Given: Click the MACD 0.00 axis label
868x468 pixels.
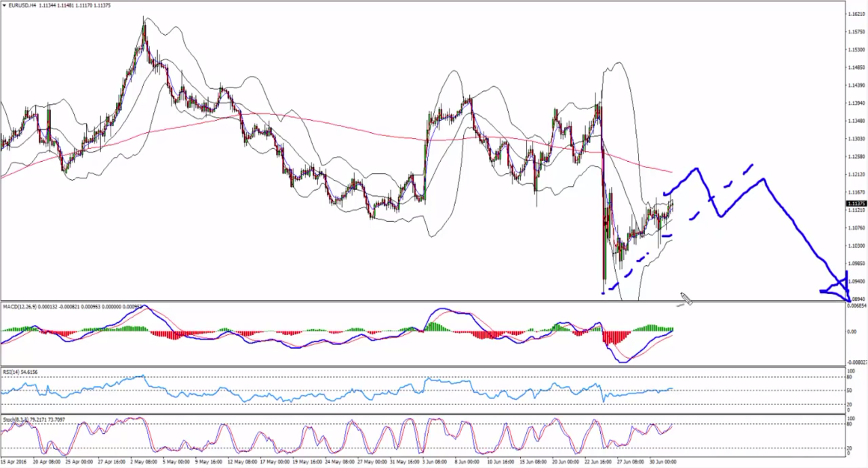Looking at the screenshot, I should [852, 332].
